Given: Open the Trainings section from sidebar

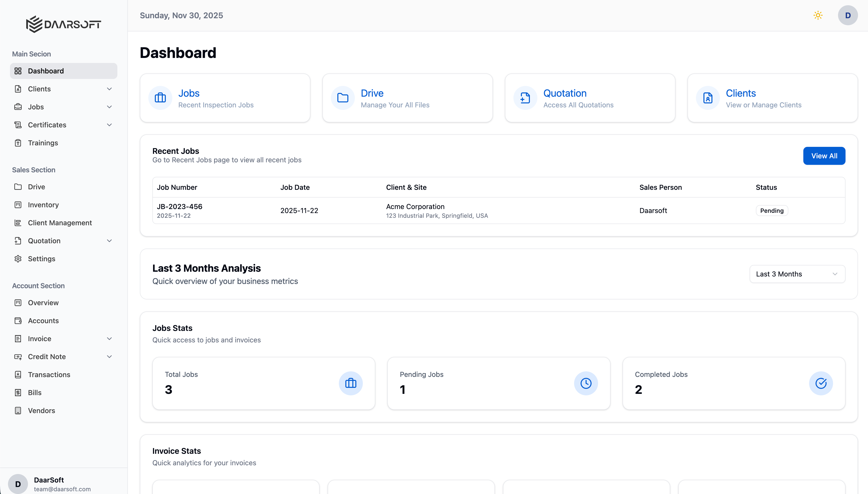Looking at the screenshot, I should point(43,143).
